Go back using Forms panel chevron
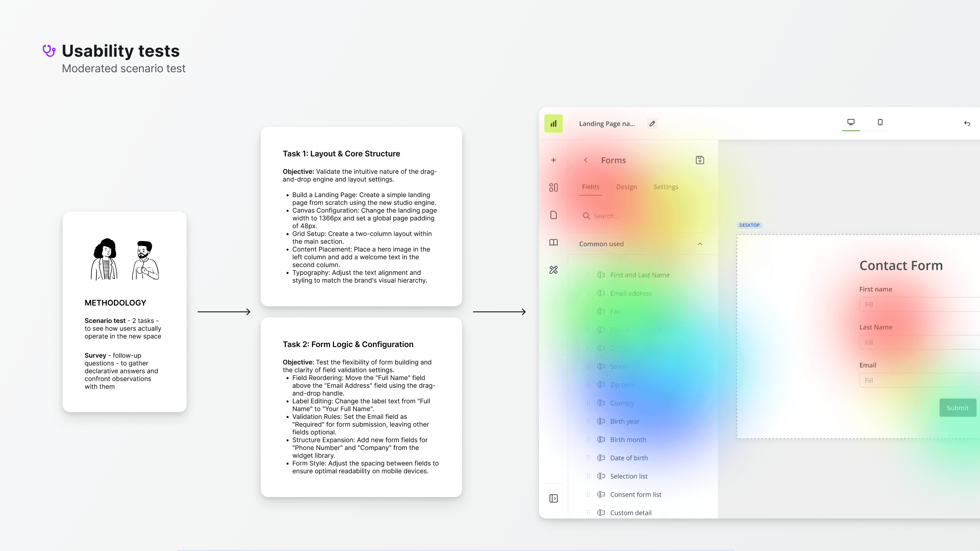Screen dimensions: 980x551 pyautogui.click(x=586, y=160)
